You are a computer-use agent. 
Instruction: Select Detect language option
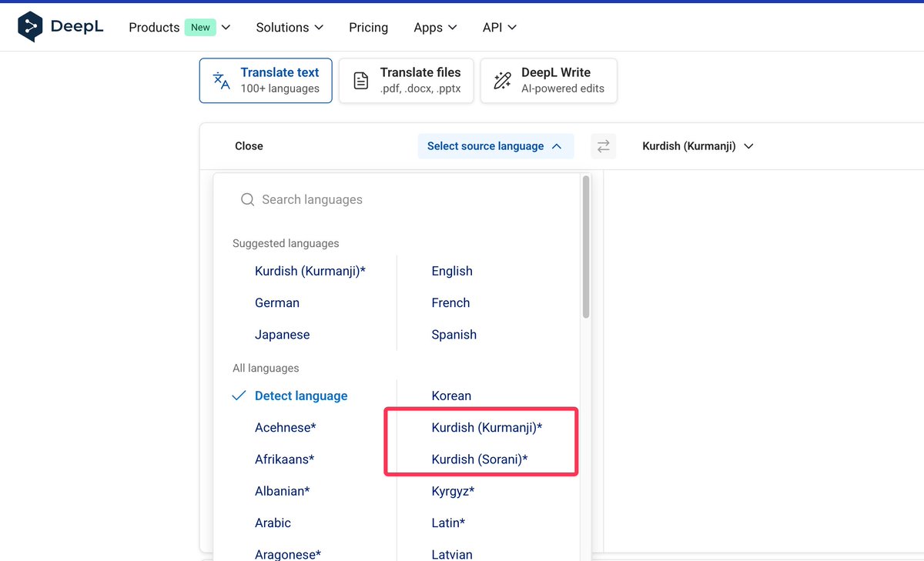301,396
